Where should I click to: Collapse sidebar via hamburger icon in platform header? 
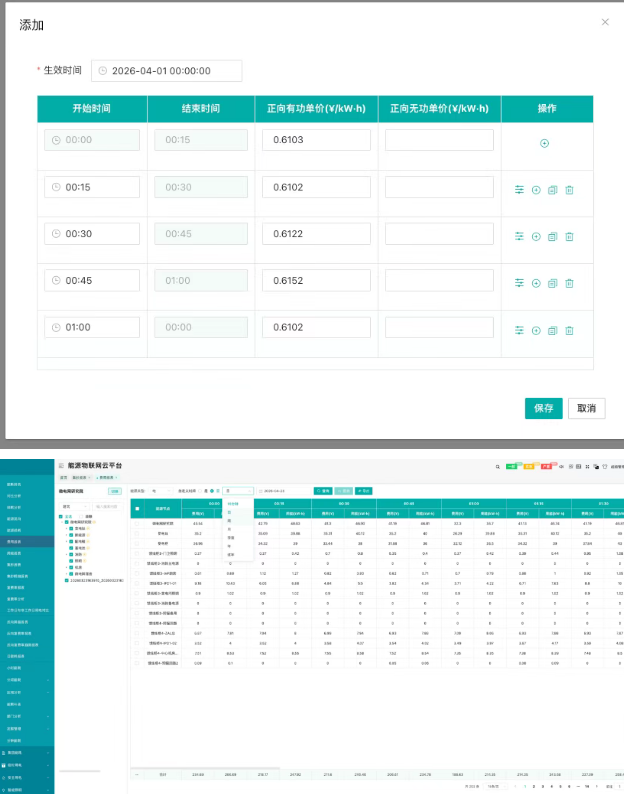[61, 465]
